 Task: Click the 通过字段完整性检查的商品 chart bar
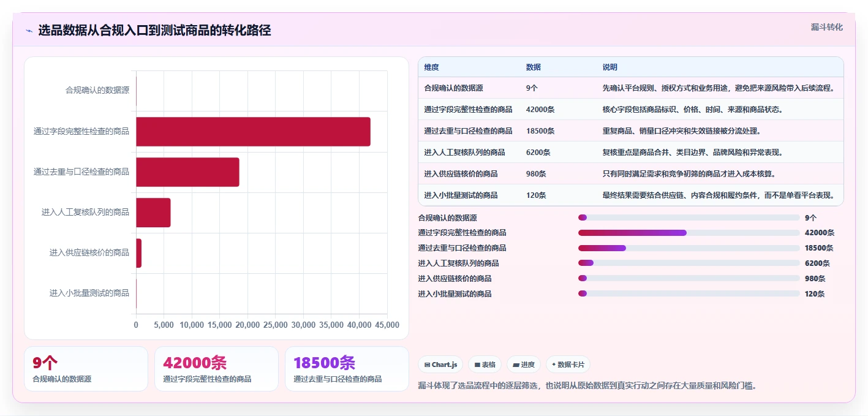click(253, 132)
